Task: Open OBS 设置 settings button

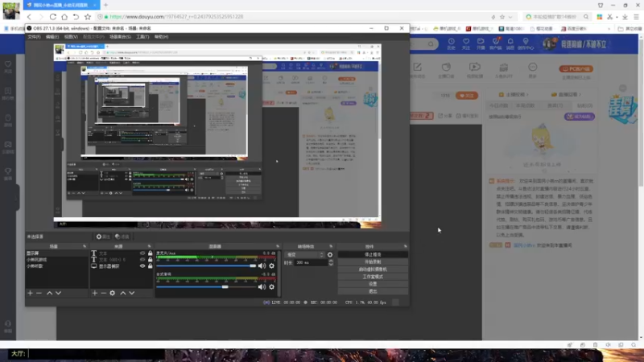Action: (x=373, y=284)
